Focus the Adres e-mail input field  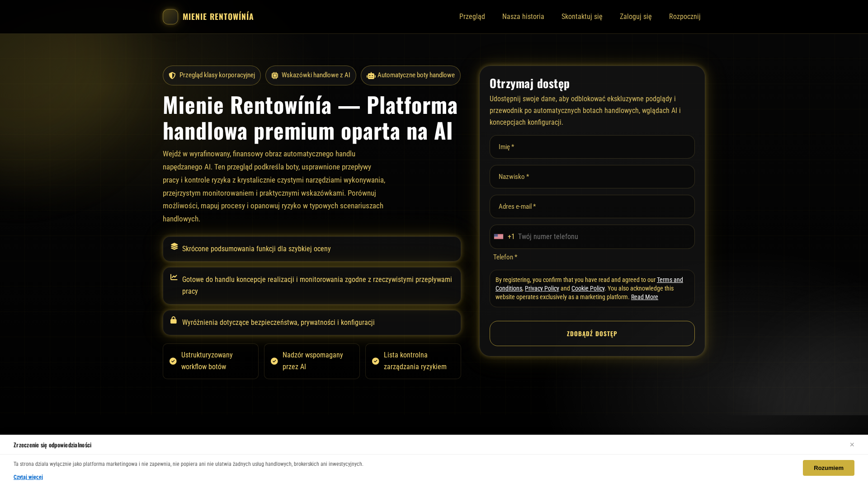click(592, 206)
